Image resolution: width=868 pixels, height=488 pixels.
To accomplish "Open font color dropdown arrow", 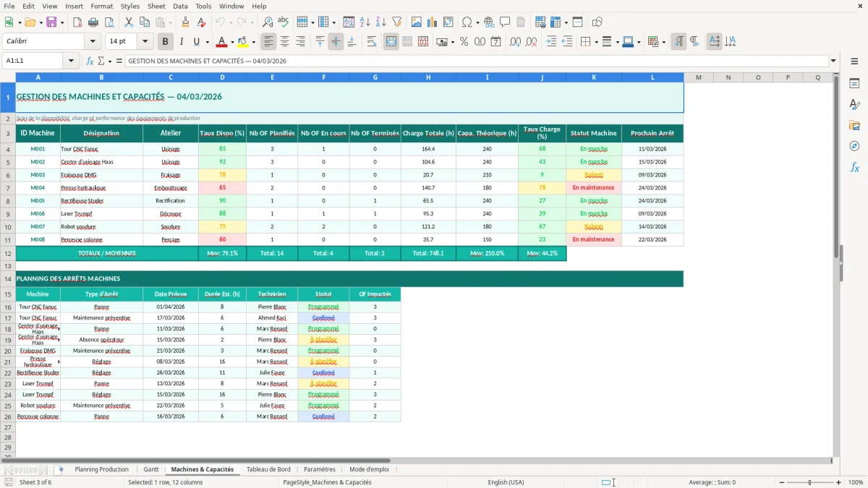I will pyautogui.click(x=233, y=42).
